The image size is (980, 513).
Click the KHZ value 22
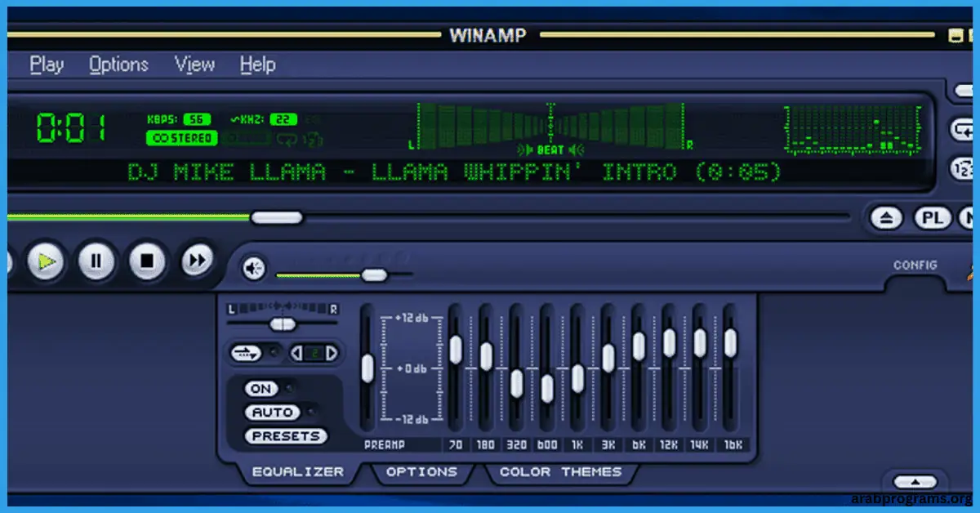pos(283,119)
